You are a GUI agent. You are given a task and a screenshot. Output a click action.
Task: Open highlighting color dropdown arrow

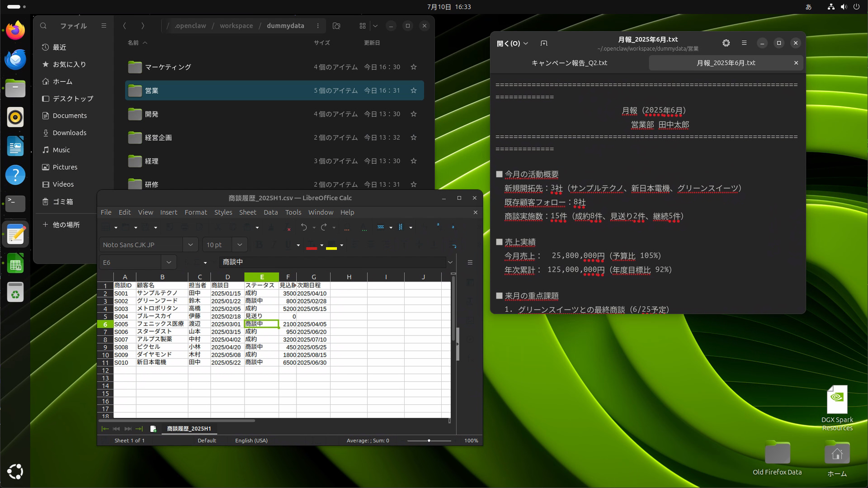pos(341,245)
